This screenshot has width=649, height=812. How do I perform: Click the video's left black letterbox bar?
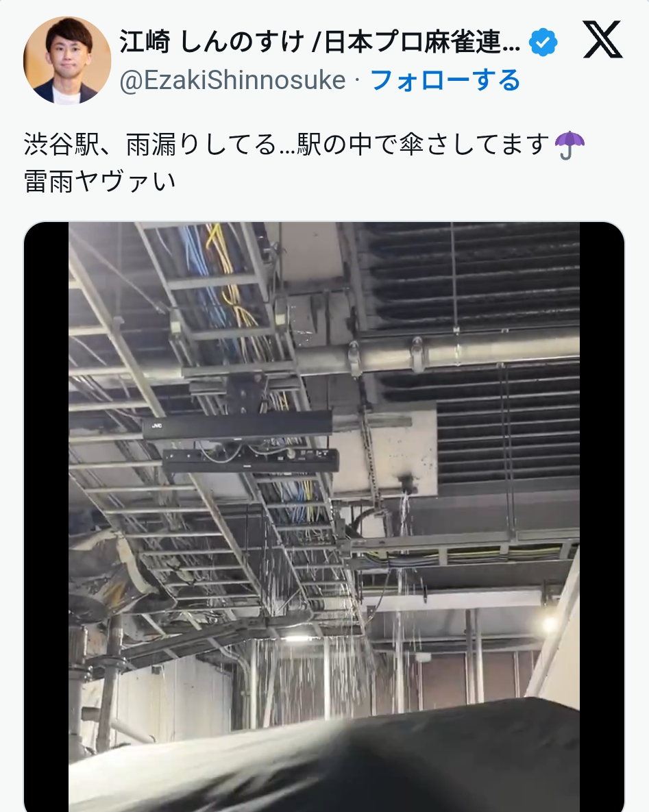47,517
